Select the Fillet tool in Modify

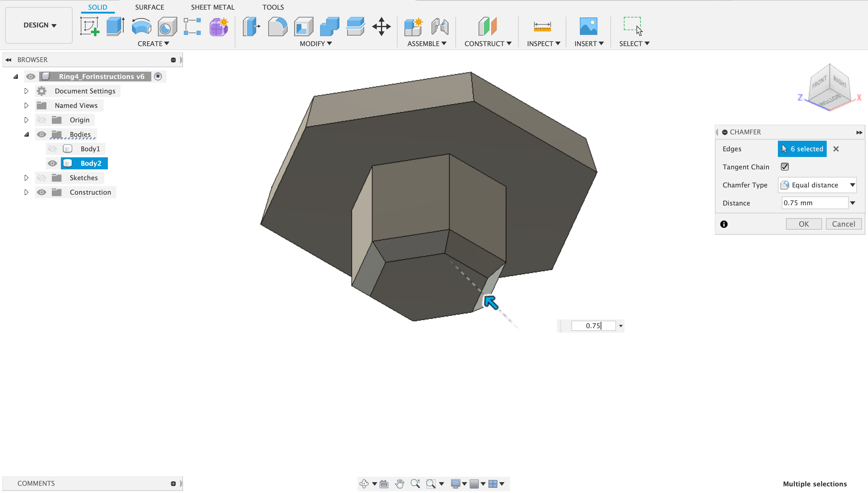277,26
